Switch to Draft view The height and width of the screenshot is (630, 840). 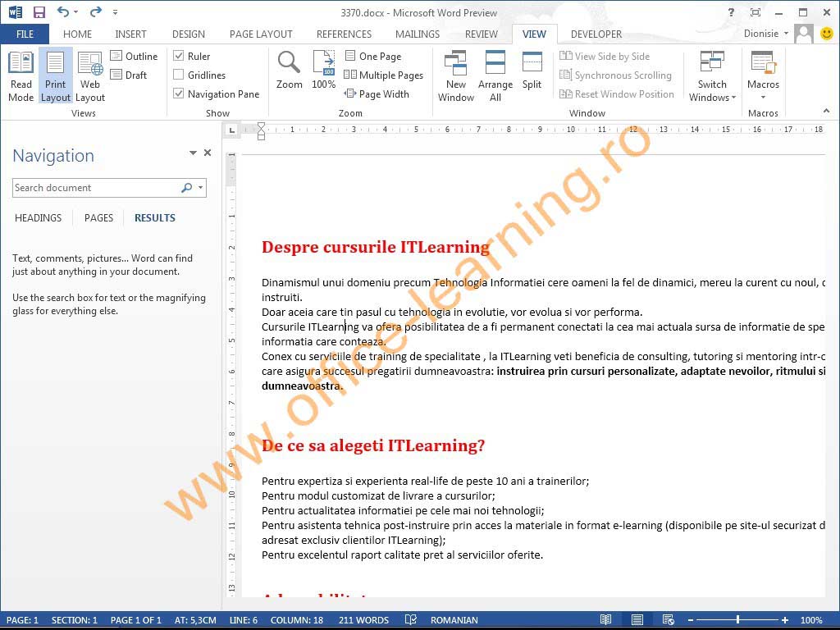click(129, 75)
